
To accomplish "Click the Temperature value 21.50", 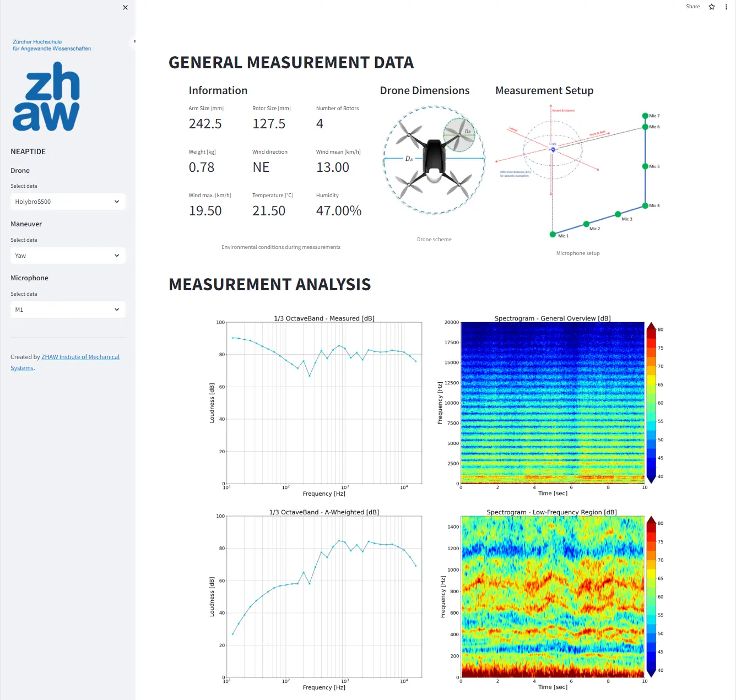I will (269, 211).
